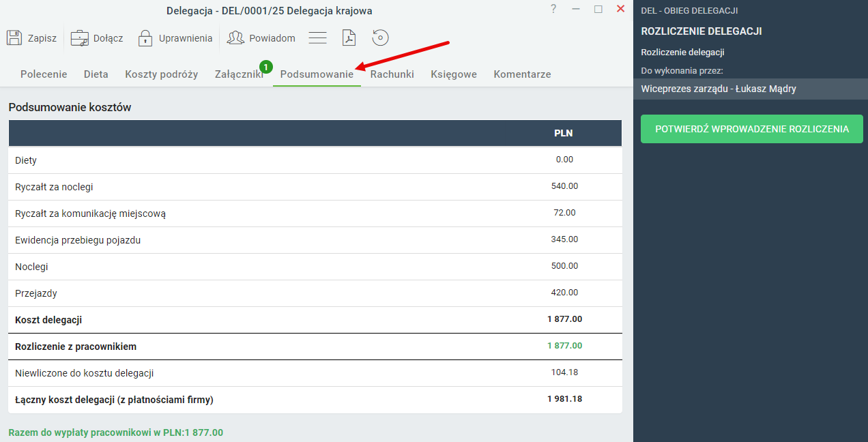Click Razem do wypłaty pracownikowi text
Image resolution: width=868 pixels, height=442 pixels.
tap(115, 432)
